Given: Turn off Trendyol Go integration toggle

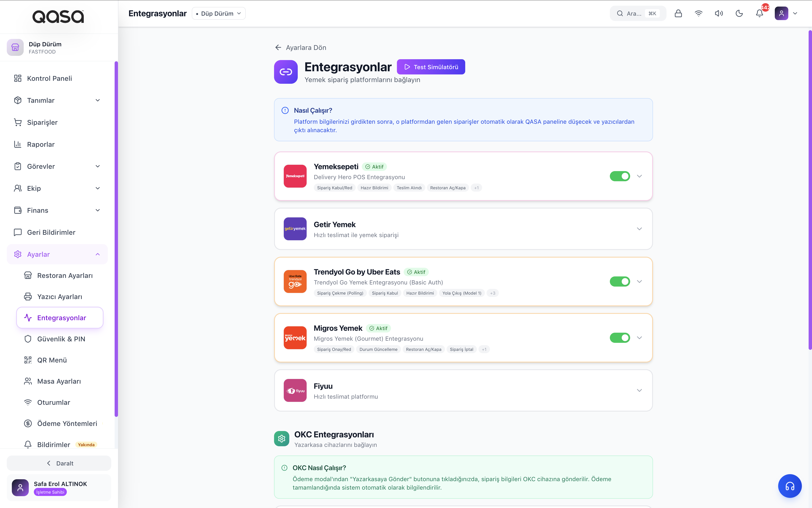Looking at the screenshot, I should (x=620, y=281).
